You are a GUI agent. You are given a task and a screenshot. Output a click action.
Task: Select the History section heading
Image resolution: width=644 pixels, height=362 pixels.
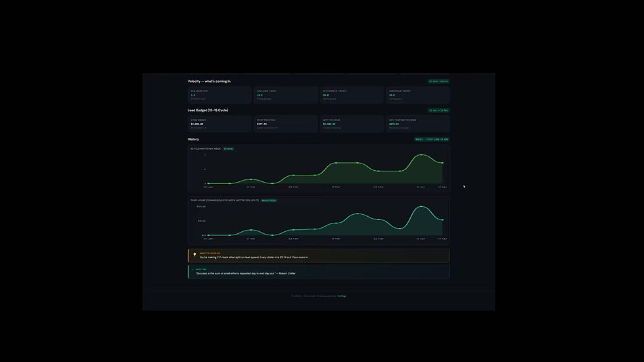193,139
